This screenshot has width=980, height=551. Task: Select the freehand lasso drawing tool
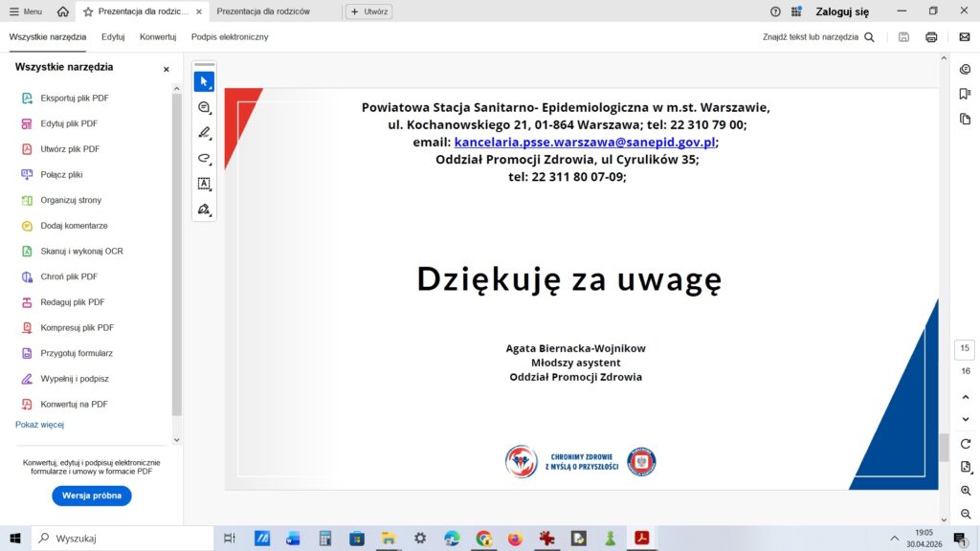[204, 158]
